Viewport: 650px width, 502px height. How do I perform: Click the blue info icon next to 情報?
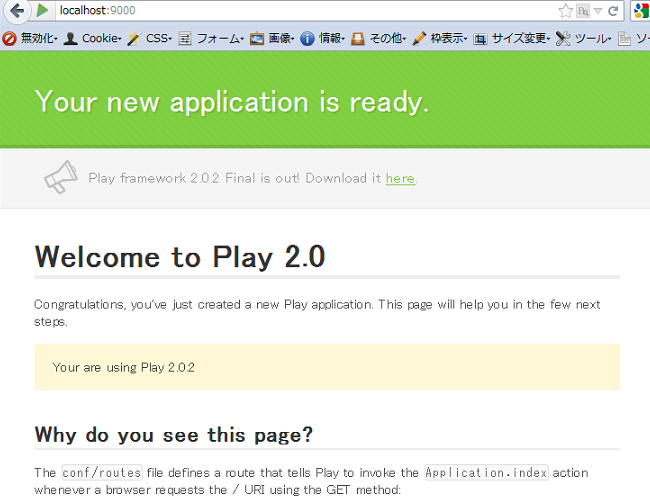(x=307, y=39)
